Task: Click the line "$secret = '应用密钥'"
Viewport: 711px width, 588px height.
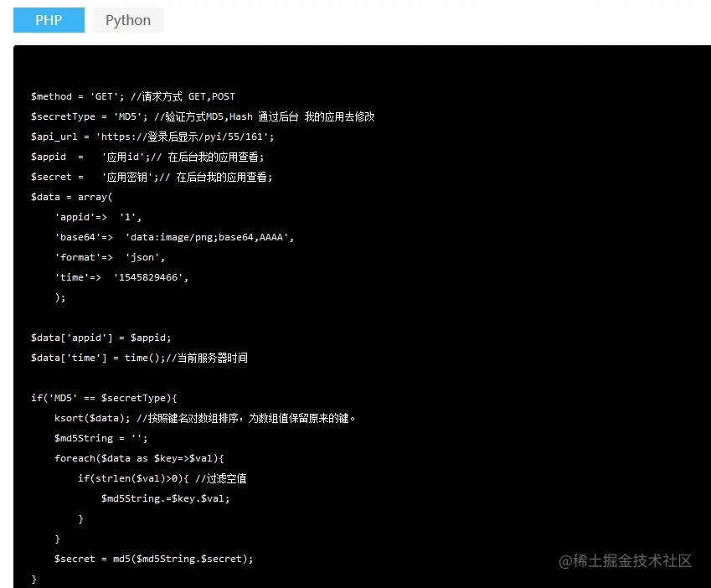Action: pyautogui.click(x=152, y=177)
